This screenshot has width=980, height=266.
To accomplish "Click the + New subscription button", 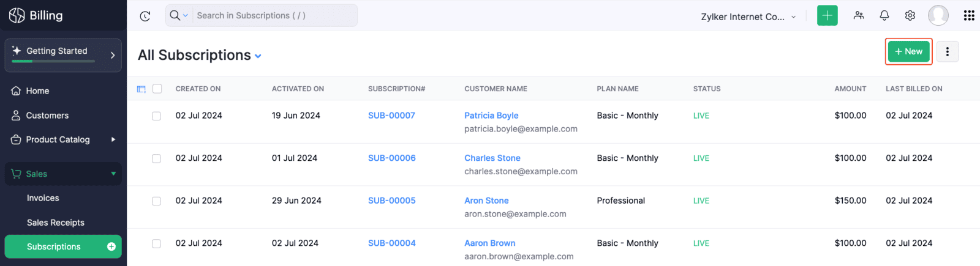I will 908,51.
